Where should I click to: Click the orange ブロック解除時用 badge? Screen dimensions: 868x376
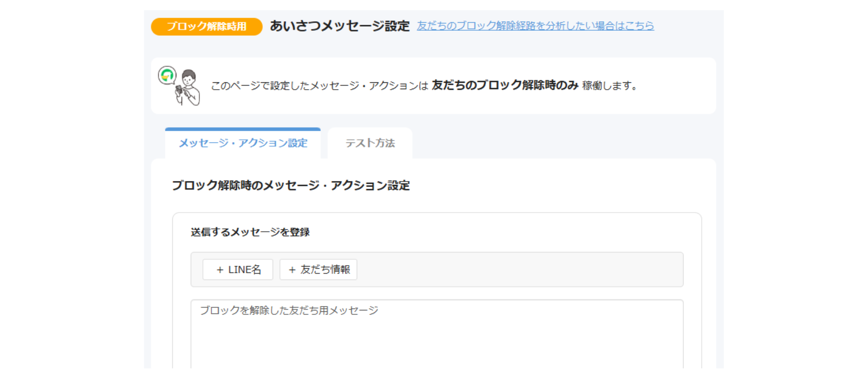point(207,26)
